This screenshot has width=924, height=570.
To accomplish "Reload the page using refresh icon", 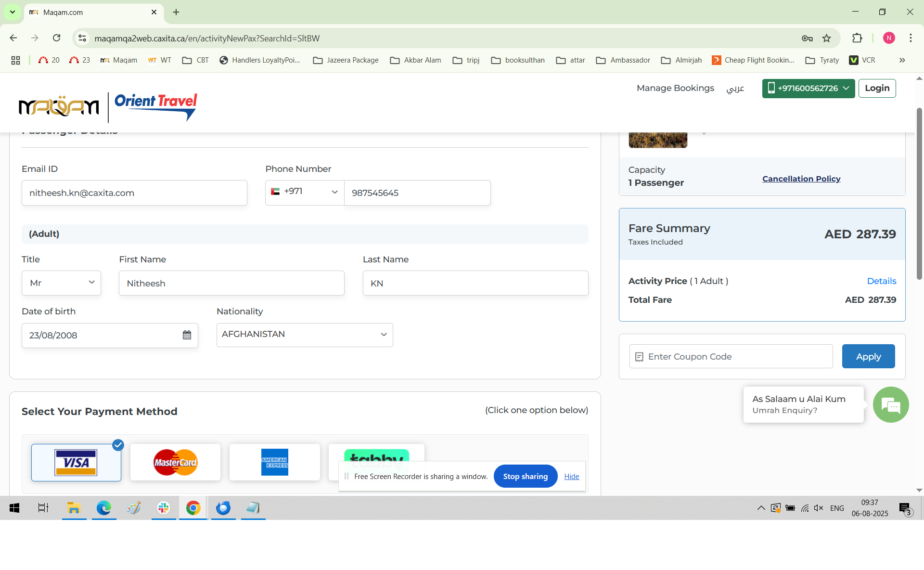I will (x=57, y=38).
